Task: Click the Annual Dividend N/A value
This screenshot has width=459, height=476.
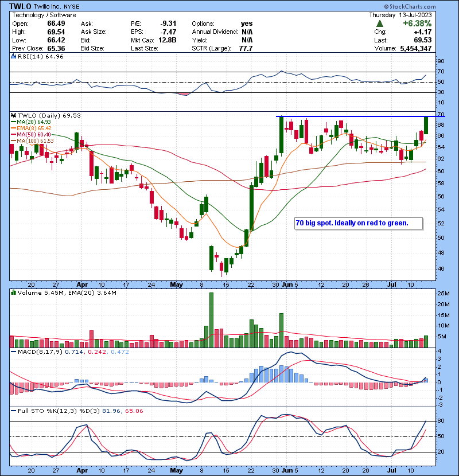Action: tap(247, 32)
